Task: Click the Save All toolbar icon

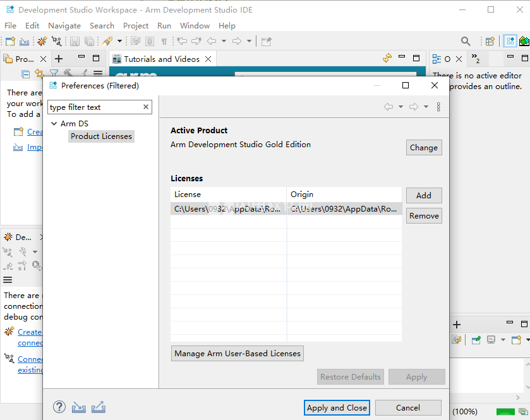Action: (x=89, y=41)
